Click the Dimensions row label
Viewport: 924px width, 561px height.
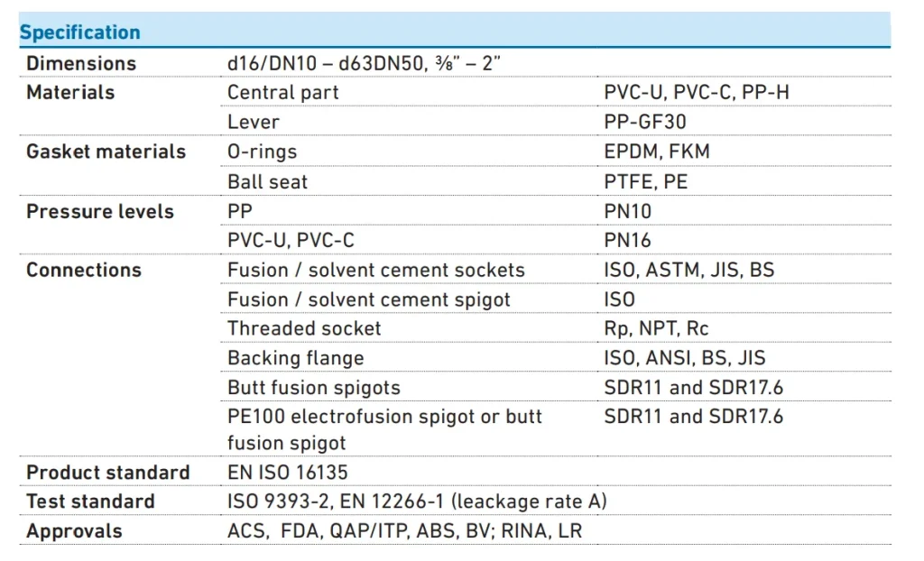tap(81, 63)
